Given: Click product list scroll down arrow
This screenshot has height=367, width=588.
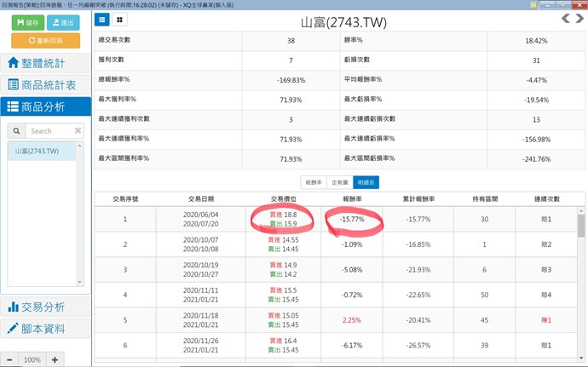Looking at the screenshot, I should click(79, 282).
